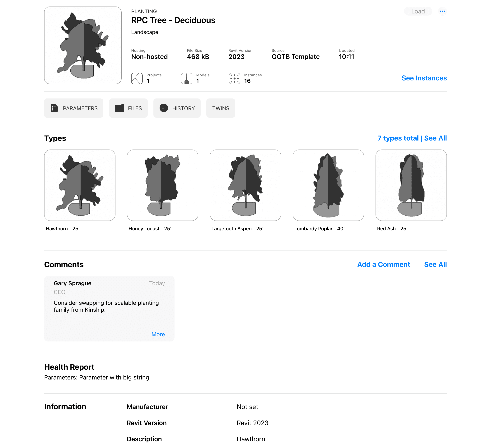Open the three-dot more options menu
491x448 pixels.
(442, 11)
